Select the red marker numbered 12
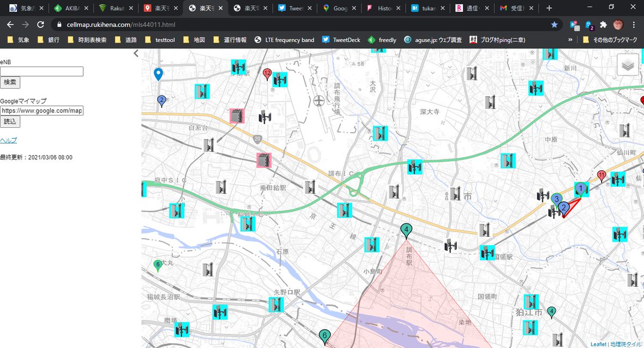This screenshot has width=644, height=348. pos(267,74)
